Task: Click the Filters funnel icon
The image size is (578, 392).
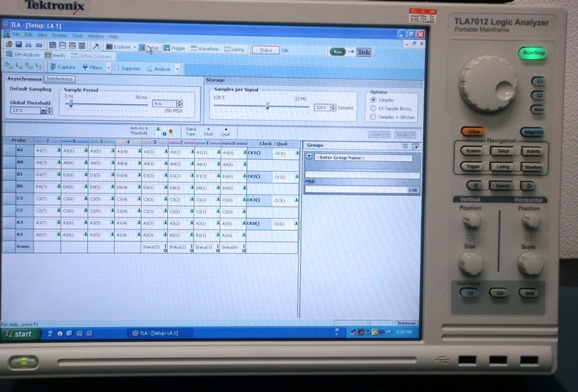Action: click(x=85, y=67)
